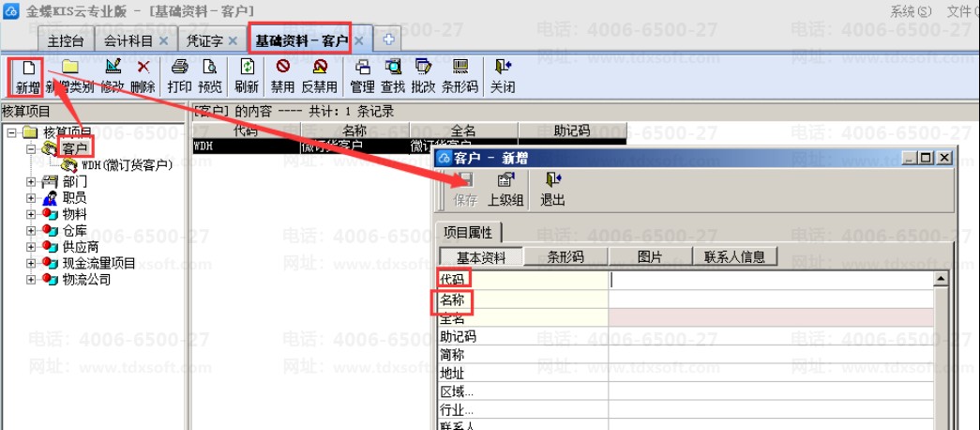Click the 管理 (Manage) toolbar icon
The height and width of the screenshot is (430, 980).
[x=363, y=67]
